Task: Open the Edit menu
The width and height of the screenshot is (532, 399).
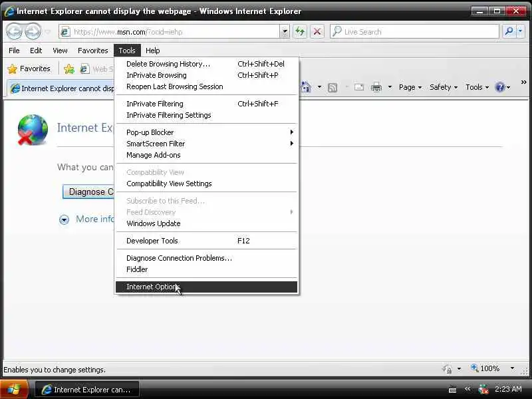Action: tap(36, 51)
